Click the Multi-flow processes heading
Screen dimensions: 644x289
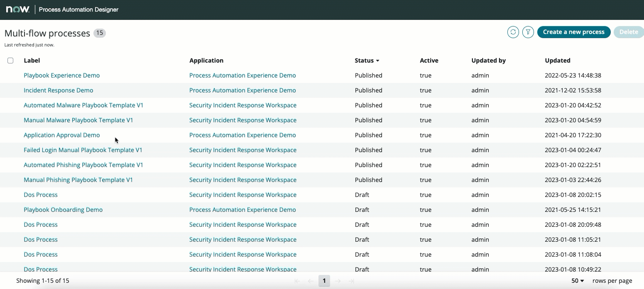pos(47,33)
